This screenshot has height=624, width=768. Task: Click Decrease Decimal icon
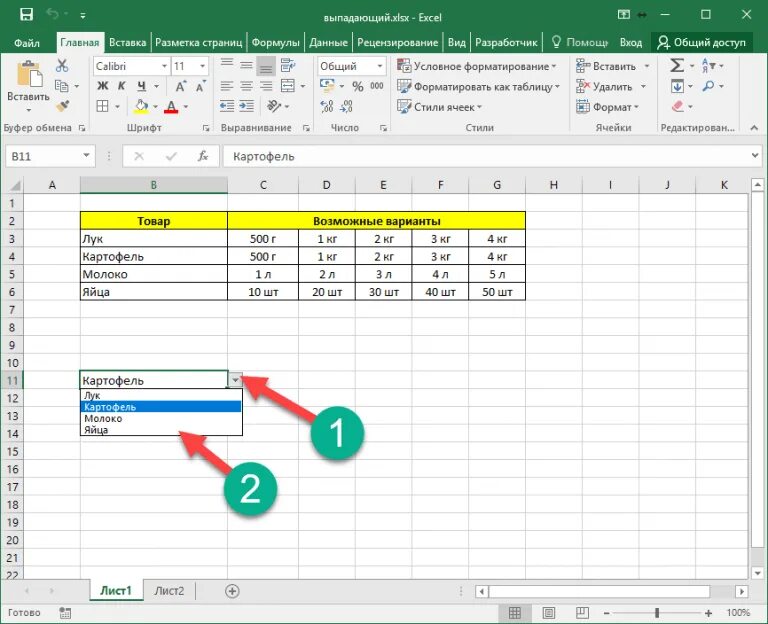point(346,106)
